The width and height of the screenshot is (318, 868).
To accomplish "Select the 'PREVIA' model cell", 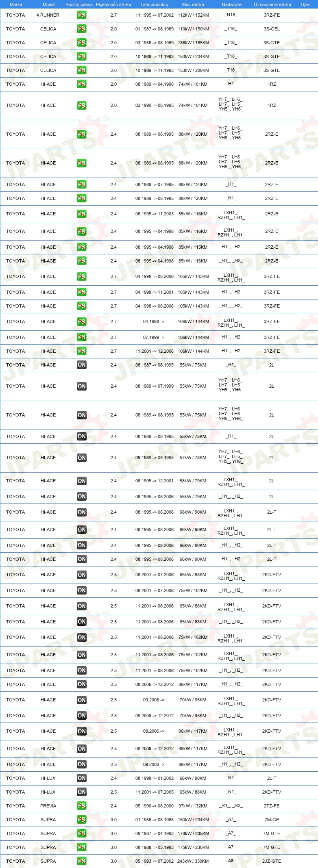I will click(48, 806).
